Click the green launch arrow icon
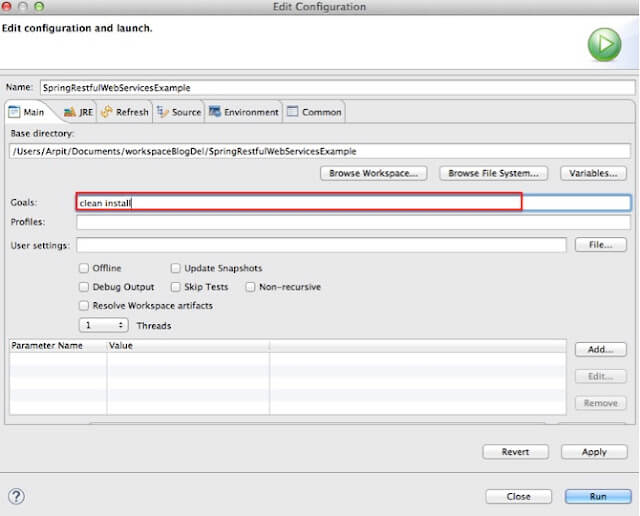The width and height of the screenshot is (640, 516). [604, 44]
